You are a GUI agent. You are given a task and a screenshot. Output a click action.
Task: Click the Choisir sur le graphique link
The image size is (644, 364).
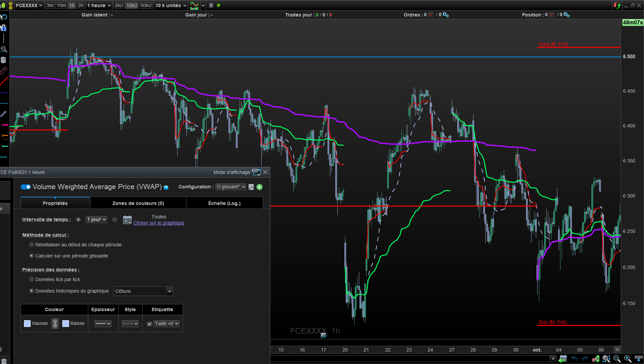click(159, 223)
